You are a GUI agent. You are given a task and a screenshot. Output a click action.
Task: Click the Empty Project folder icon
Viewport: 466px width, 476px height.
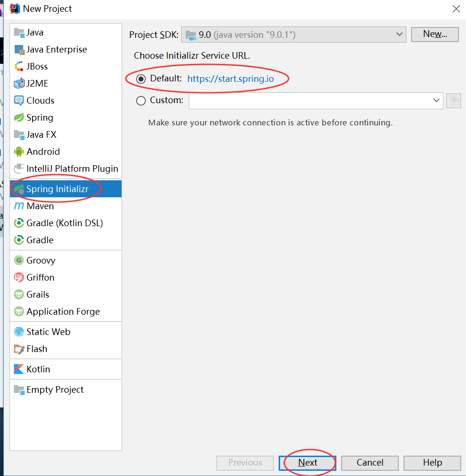click(19, 390)
